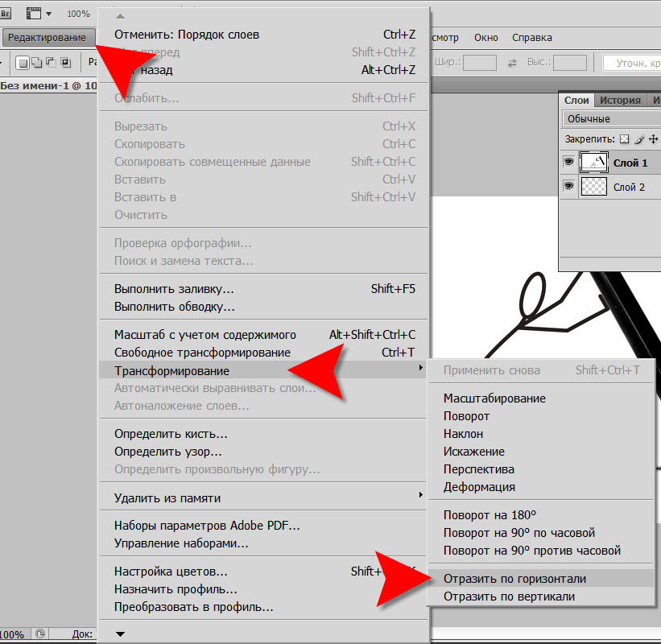Select the Слой 2 layer thumbnail
This screenshot has height=644, width=661.
(x=593, y=186)
